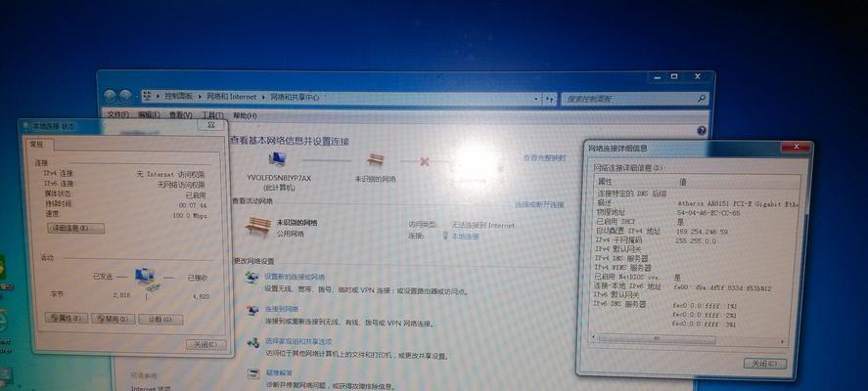Open the 工具(T) menu
This screenshot has height=391, width=868.
coord(212,115)
